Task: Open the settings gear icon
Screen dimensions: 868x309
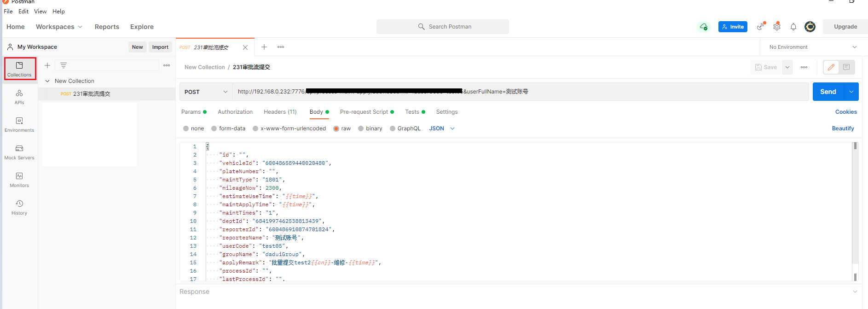Action: pos(777,26)
